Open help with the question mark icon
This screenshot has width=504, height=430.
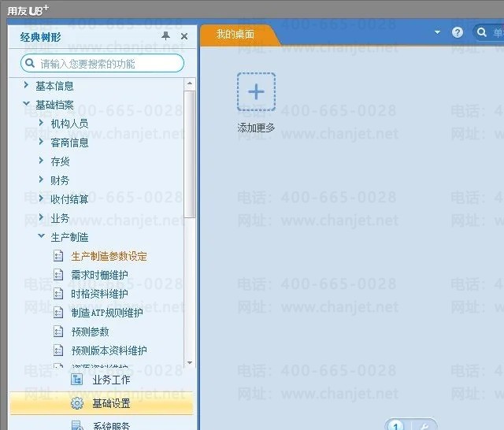coord(458,32)
